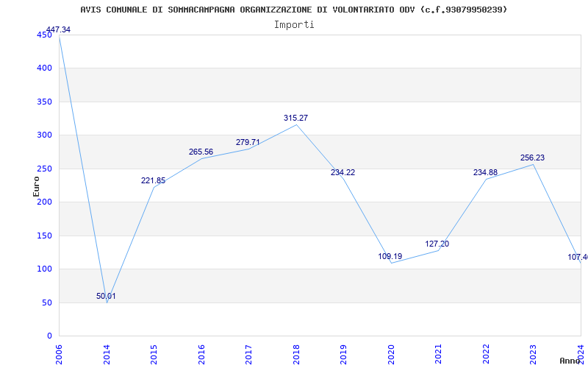The width and height of the screenshot is (588, 368).
Task: Click the 250 y-axis tick label
Action: (45, 169)
